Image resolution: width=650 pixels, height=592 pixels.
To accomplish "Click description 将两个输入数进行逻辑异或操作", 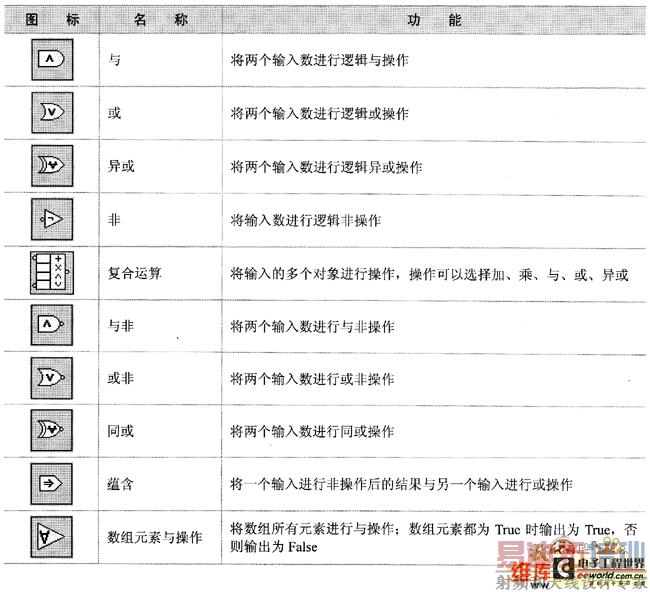I will tap(326, 167).
